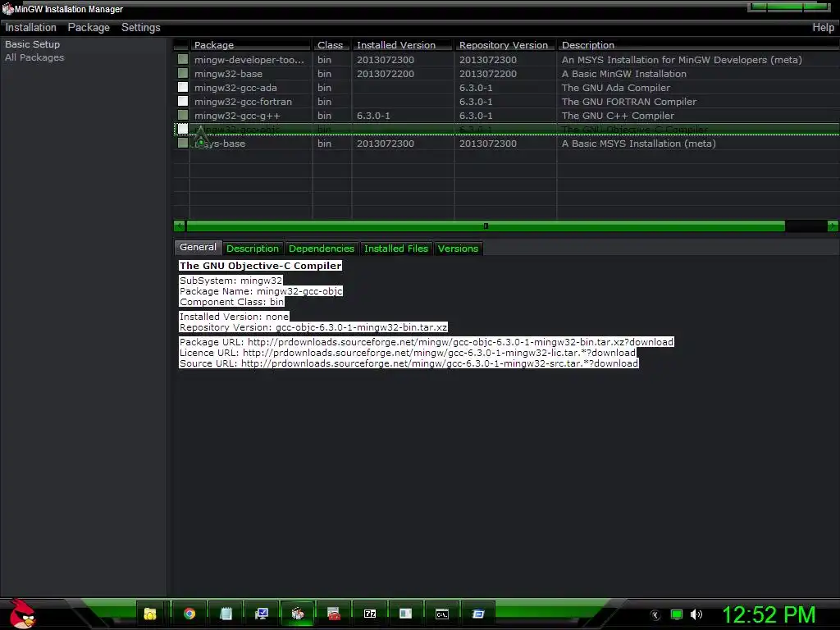Screen dimensions: 840x630
Task: Sort by the Repository Version column header
Action: click(x=505, y=45)
